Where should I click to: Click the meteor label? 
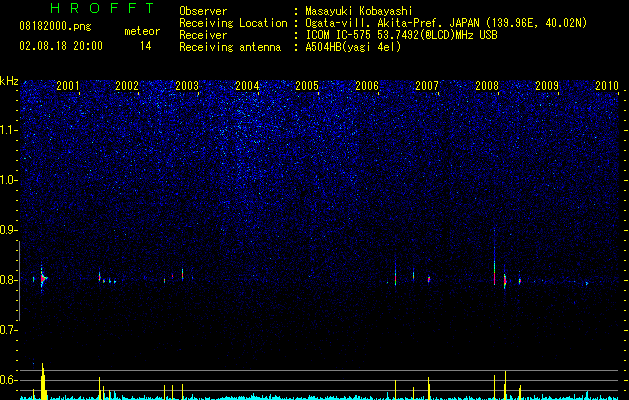click(142, 31)
